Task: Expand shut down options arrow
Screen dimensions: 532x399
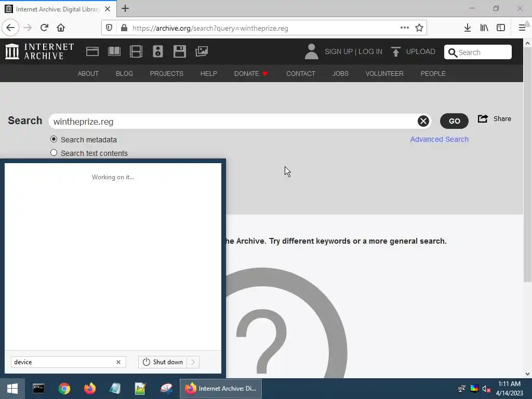Action: [193, 362]
